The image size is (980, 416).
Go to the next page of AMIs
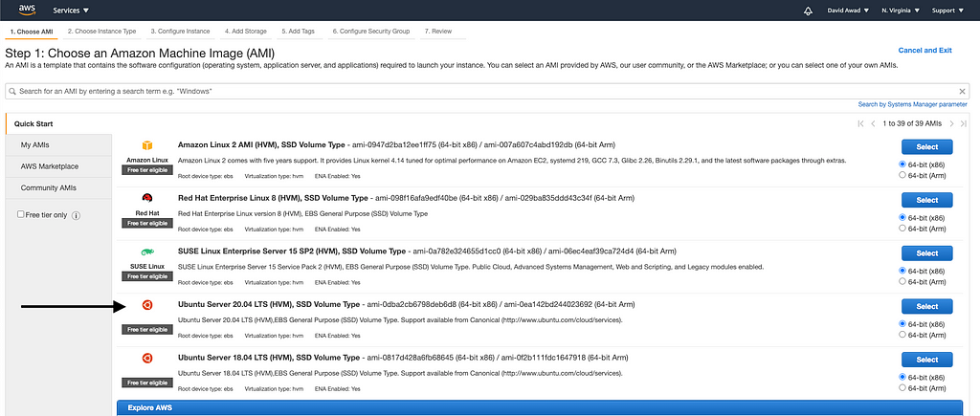pyautogui.click(x=952, y=123)
